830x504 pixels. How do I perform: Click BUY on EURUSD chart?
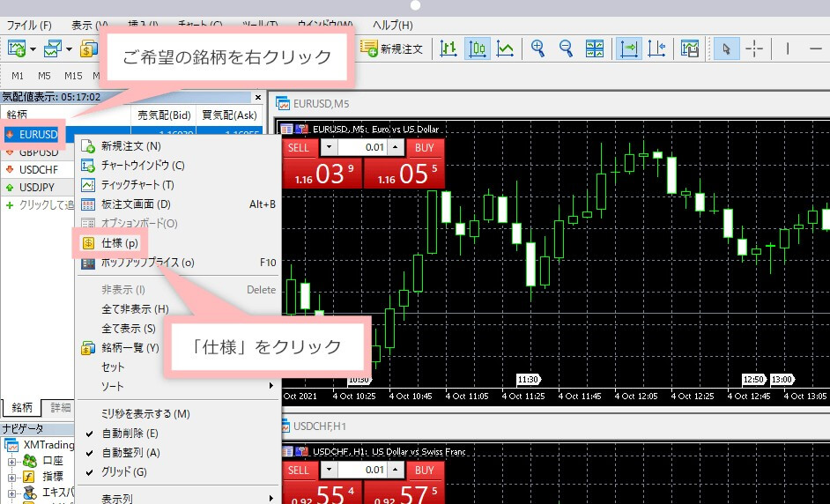click(425, 148)
